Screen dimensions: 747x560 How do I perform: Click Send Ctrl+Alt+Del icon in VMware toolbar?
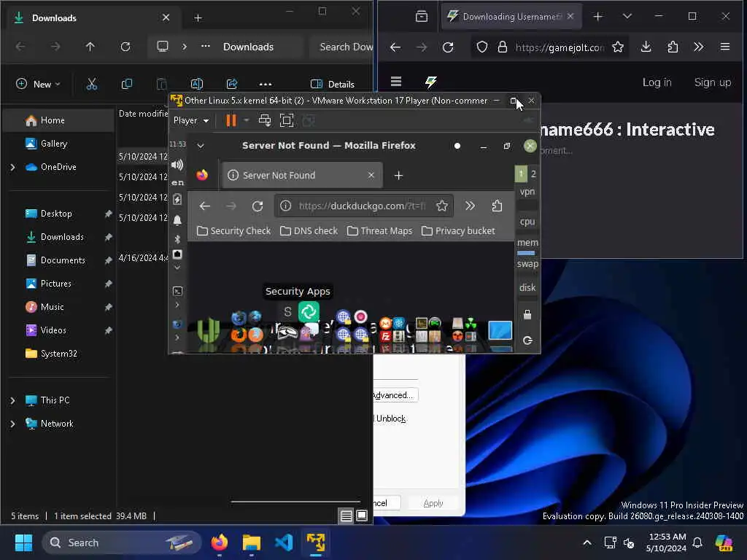coord(264,120)
